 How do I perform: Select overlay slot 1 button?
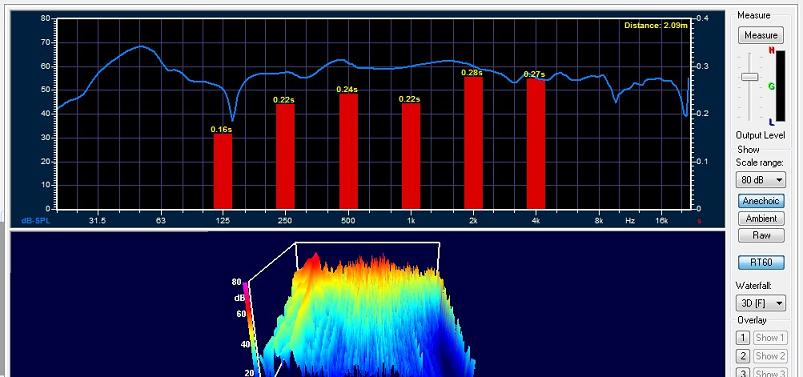pyautogui.click(x=743, y=338)
